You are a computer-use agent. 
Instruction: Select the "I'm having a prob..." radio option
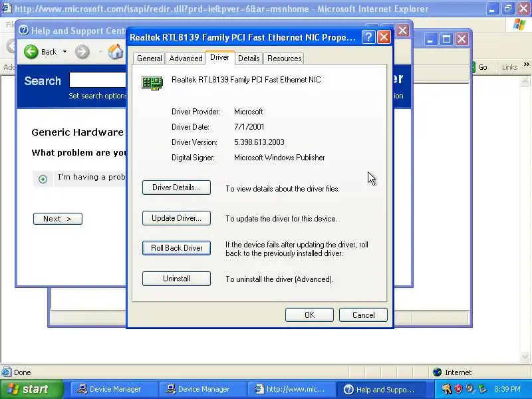(x=43, y=179)
